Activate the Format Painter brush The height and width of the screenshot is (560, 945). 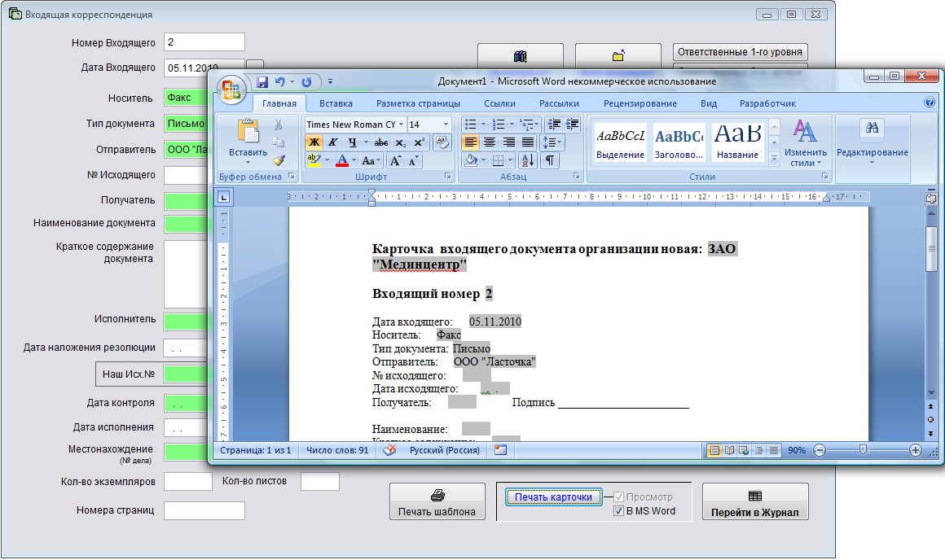(x=278, y=160)
